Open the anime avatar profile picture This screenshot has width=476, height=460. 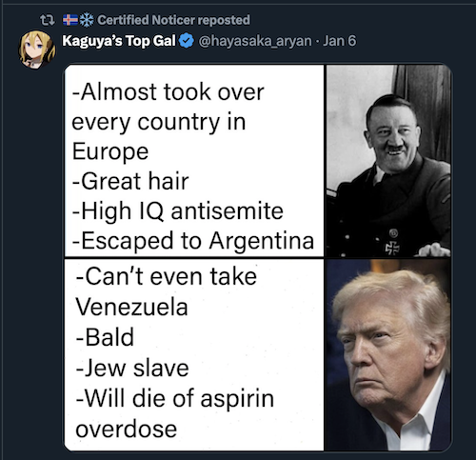point(37,50)
